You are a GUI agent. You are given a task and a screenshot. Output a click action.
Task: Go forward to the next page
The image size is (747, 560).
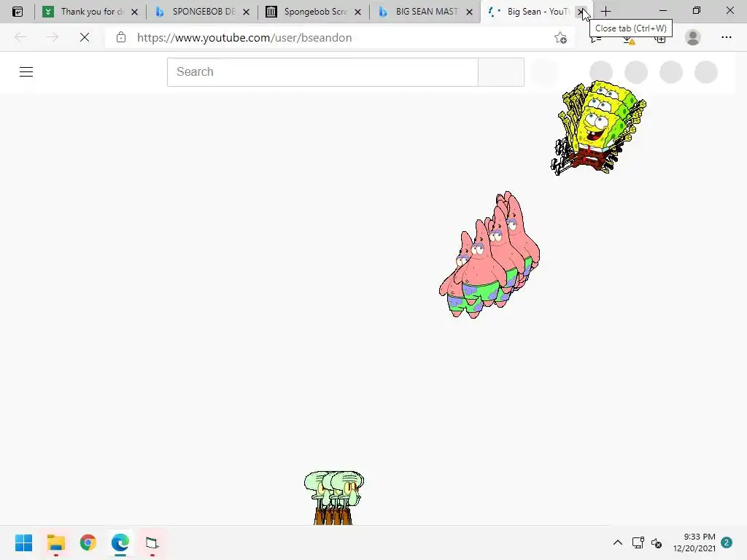click(x=53, y=37)
